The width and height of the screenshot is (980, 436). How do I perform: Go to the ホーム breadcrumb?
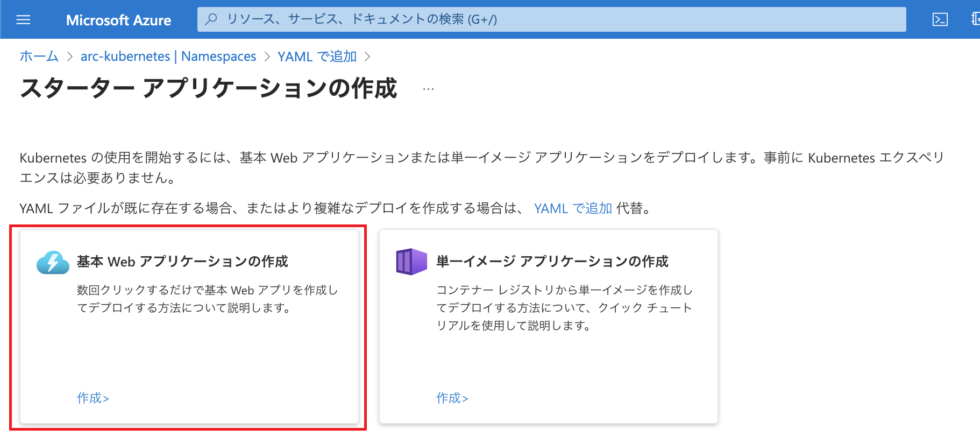39,56
